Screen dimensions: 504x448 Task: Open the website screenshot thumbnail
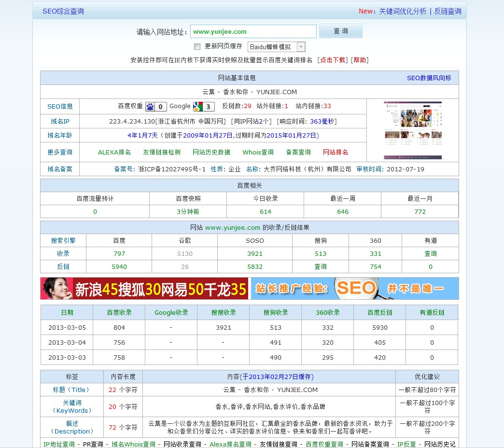click(413, 130)
